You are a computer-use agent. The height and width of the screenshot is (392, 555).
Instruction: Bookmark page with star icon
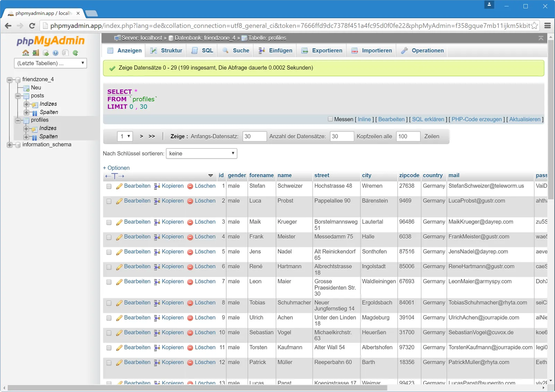click(x=535, y=26)
